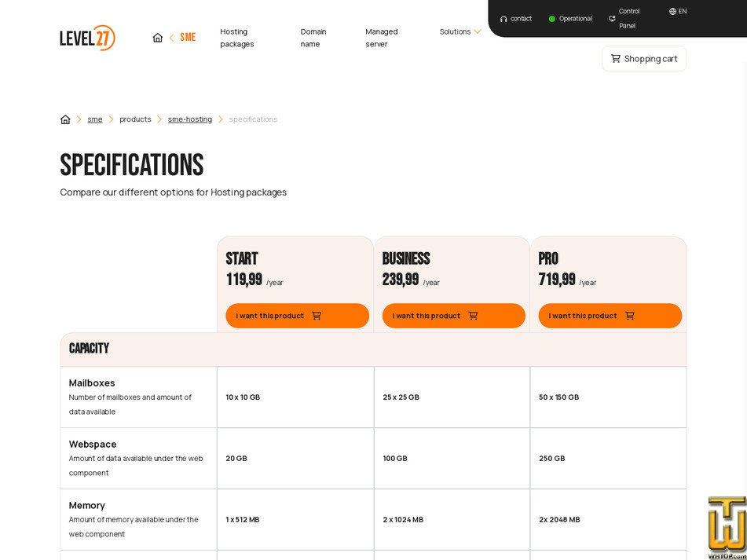
Task: Go home via the header house icon
Action: tap(158, 38)
